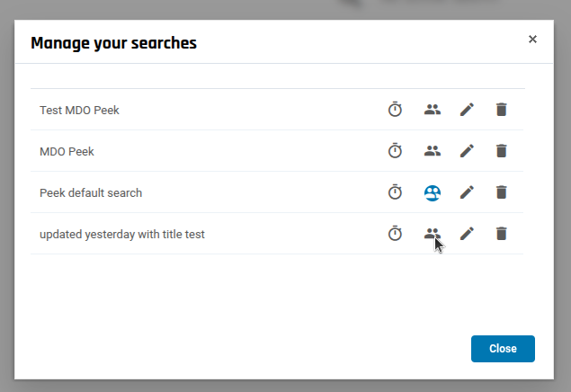Delete the Test MDO Peek search
571x392 pixels.
502,110
